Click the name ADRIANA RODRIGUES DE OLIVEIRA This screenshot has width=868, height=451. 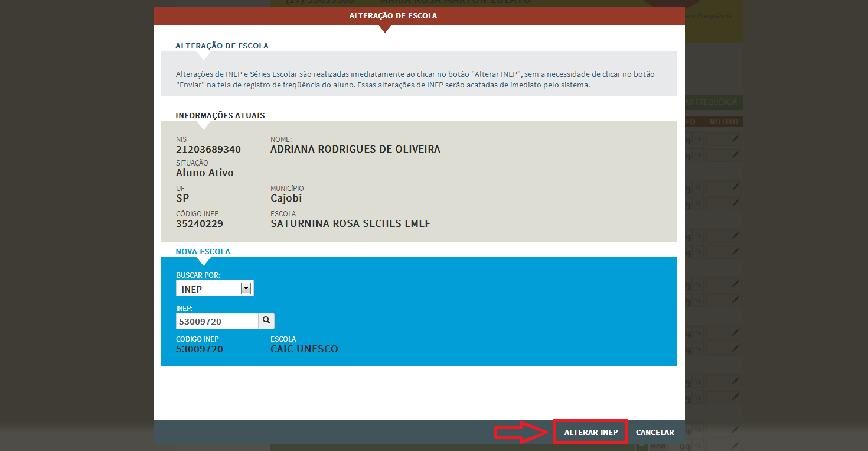pos(355,150)
